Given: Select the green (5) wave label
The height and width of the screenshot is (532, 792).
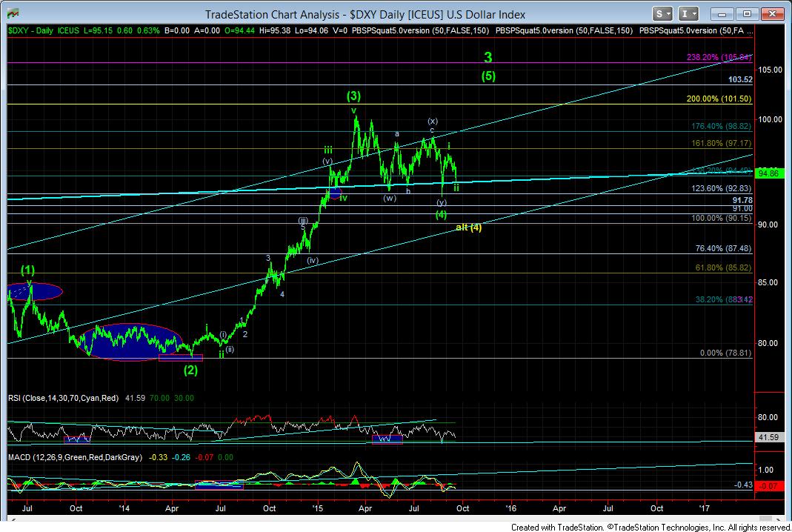Looking at the screenshot, I should 488,76.
